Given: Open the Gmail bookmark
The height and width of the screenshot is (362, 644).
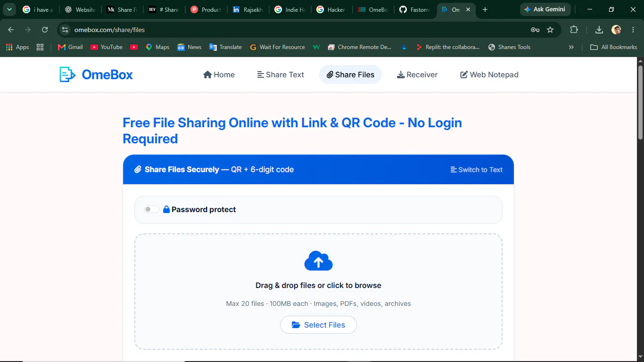Looking at the screenshot, I should [x=70, y=47].
